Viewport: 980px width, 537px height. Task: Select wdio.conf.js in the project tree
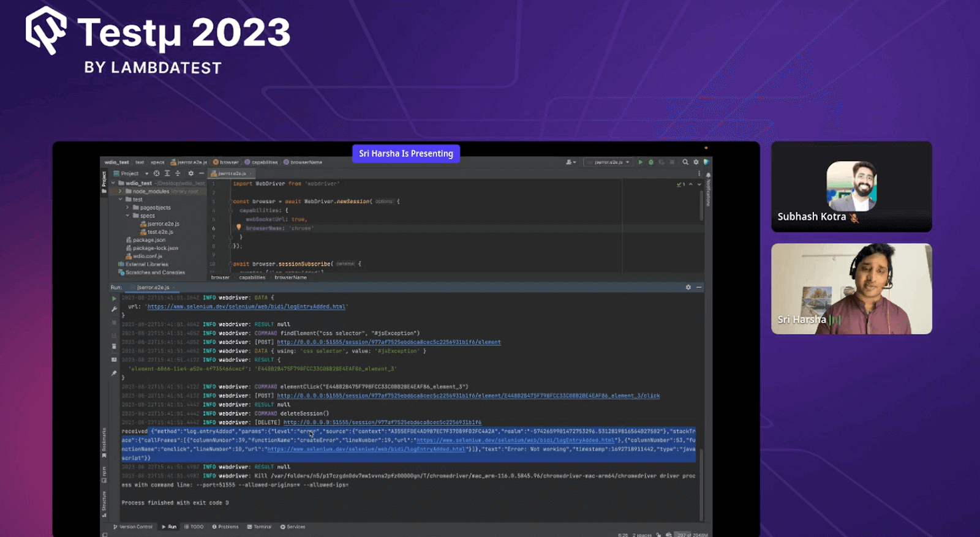click(145, 256)
